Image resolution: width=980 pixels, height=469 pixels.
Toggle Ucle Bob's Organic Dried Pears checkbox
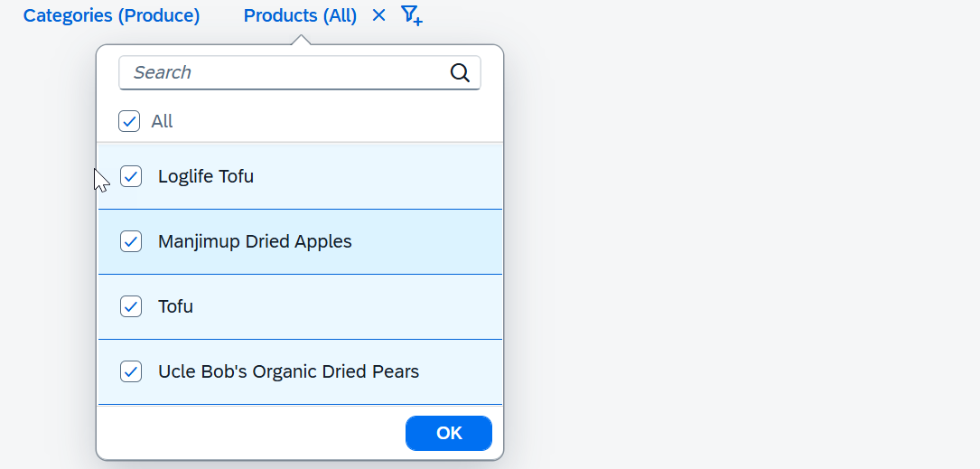131,371
